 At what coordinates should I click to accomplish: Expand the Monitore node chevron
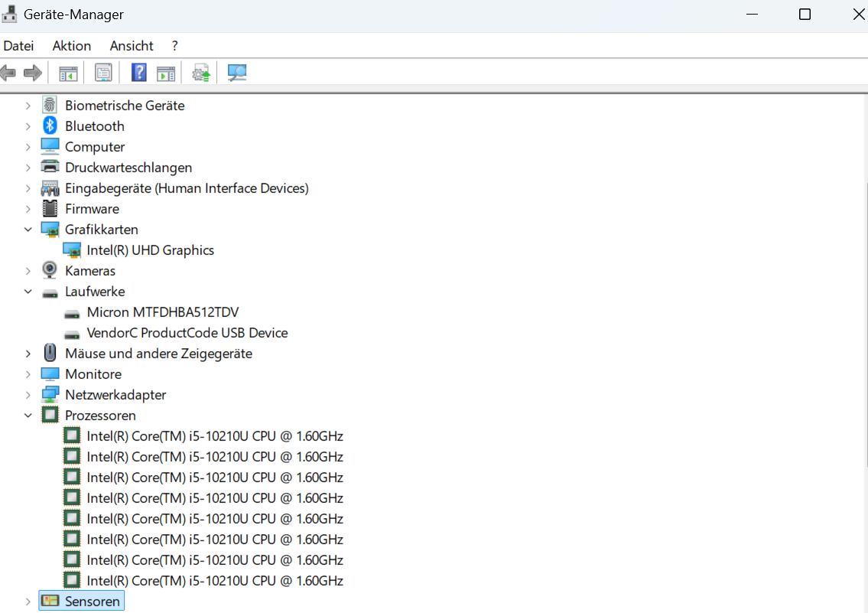click(x=28, y=374)
